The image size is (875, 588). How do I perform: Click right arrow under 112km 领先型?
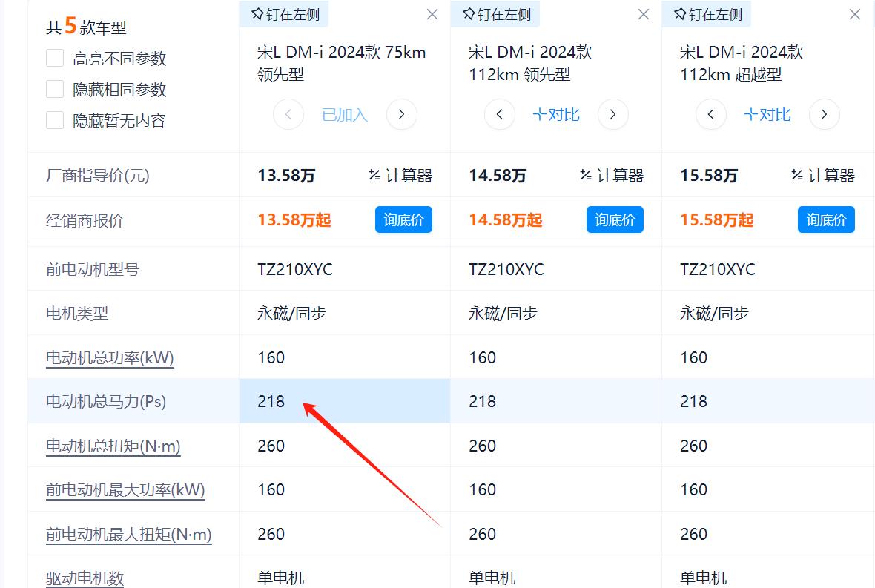(612, 114)
